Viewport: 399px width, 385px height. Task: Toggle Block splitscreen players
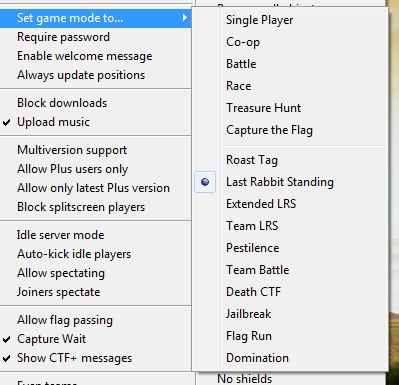click(95, 207)
